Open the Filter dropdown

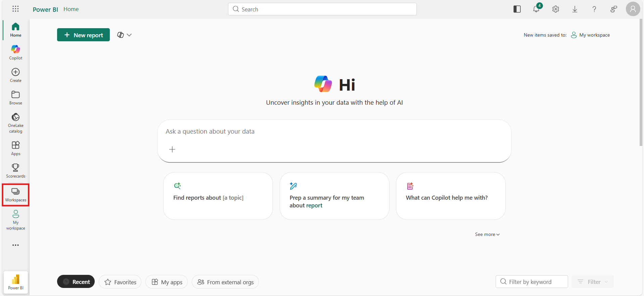(x=593, y=282)
